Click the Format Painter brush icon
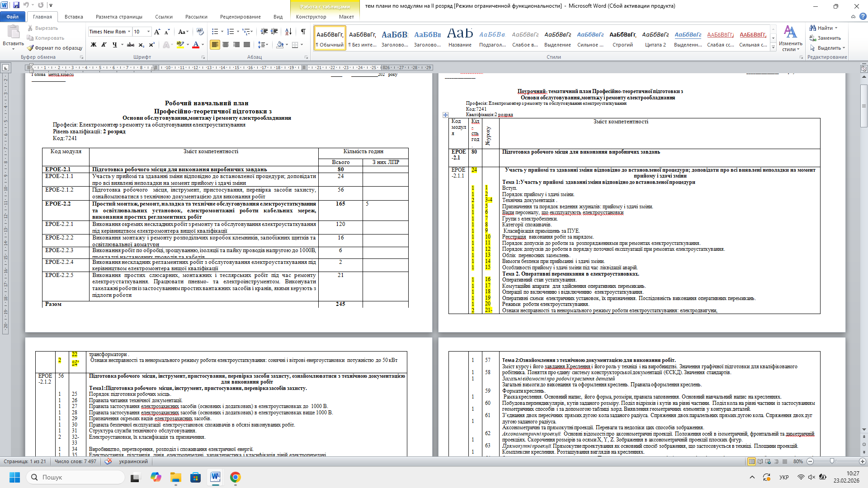Image resolution: width=868 pixels, height=488 pixels. [30, 48]
